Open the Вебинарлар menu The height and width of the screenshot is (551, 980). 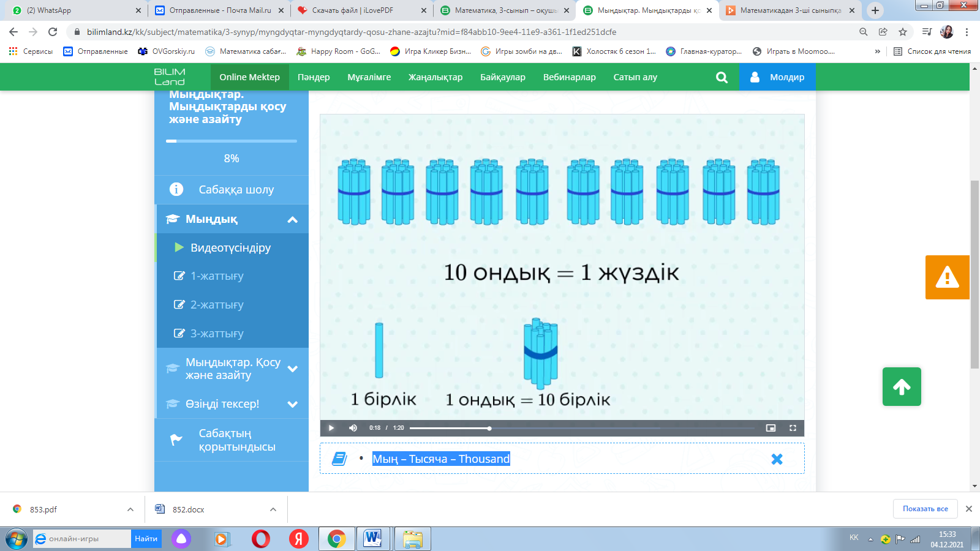[x=570, y=77]
